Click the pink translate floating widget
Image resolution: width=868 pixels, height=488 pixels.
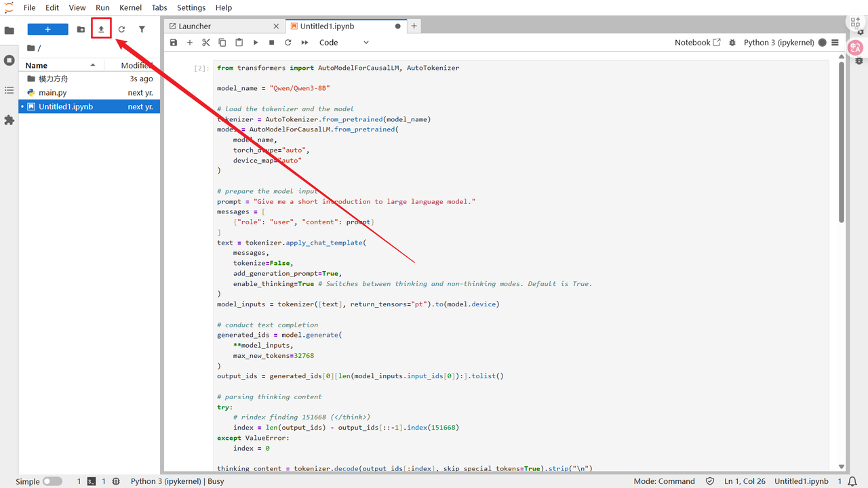tap(856, 47)
